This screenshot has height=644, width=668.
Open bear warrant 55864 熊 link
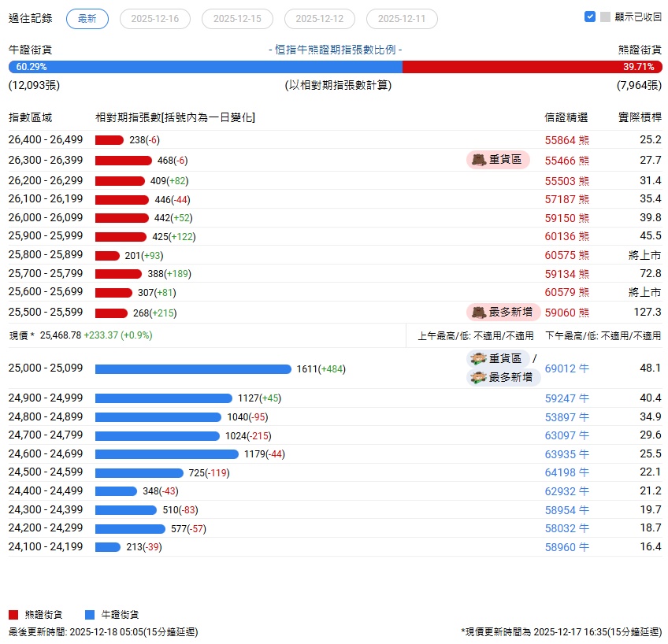pyautogui.click(x=566, y=140)
